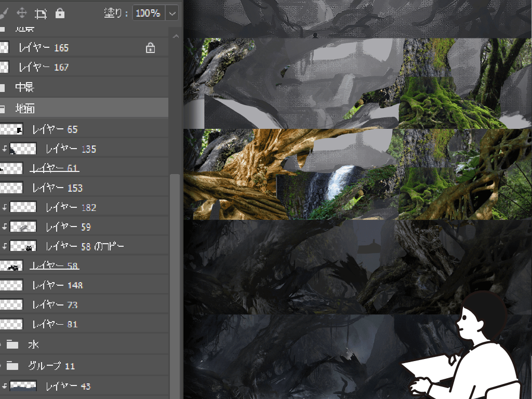Click the lock image pixels brush icon

click(4, 13)
